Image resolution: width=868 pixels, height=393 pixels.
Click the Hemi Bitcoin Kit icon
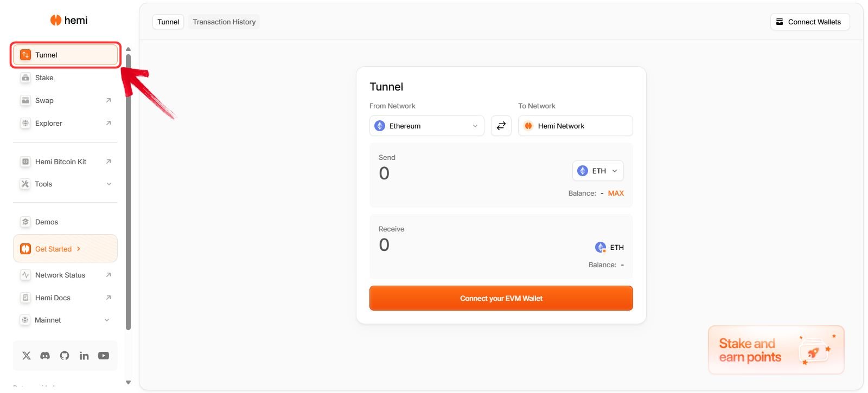click(x=25, y=162)
